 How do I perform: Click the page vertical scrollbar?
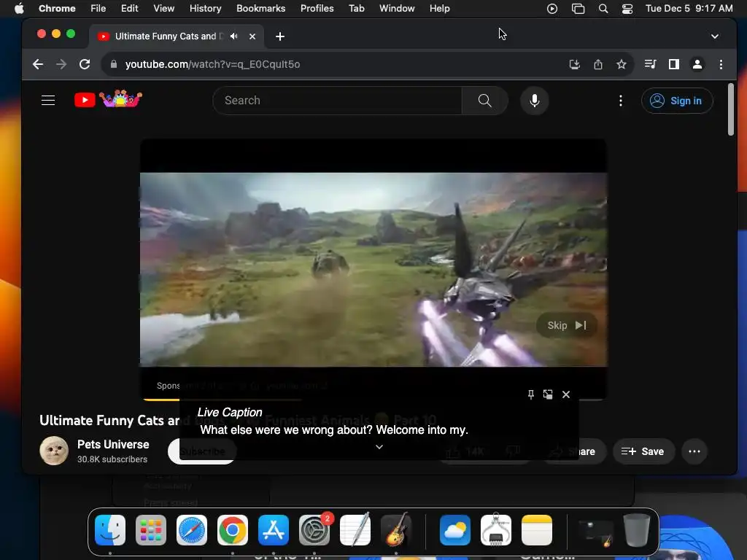(731, 109)
